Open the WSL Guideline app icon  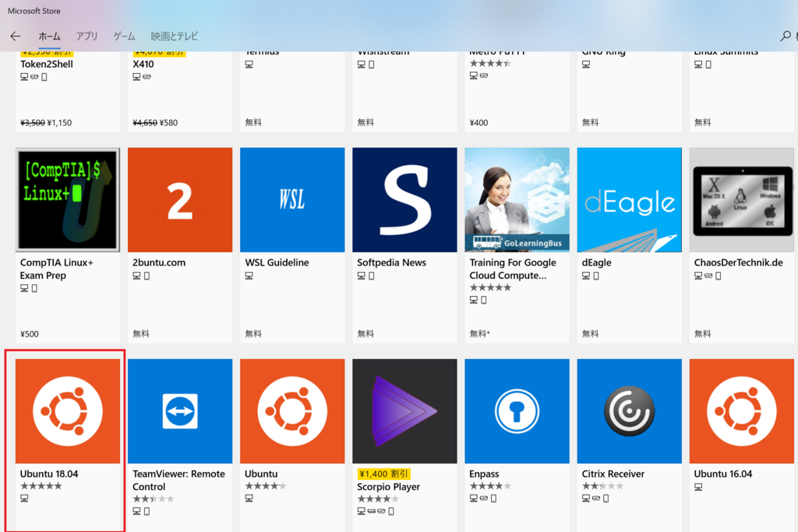click(292, 200)
